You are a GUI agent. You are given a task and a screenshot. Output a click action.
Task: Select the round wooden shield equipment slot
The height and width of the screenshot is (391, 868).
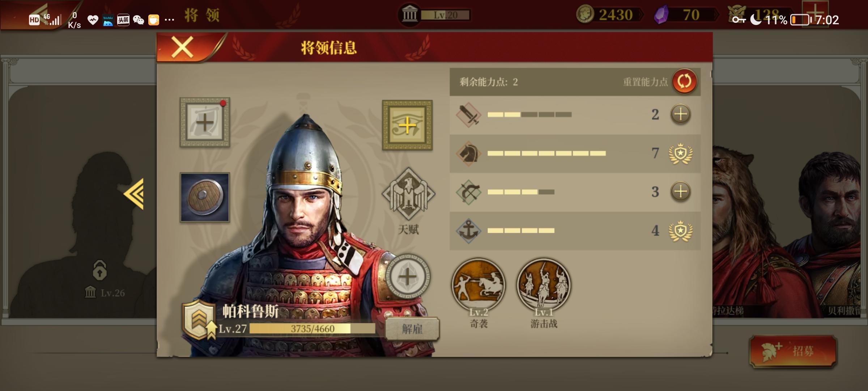[205, 197]
